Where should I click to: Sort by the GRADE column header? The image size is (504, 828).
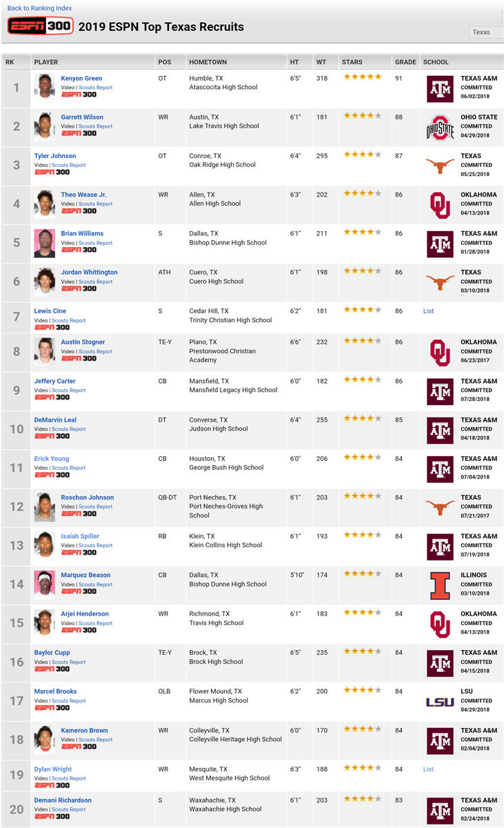click(x=405, y=62)
